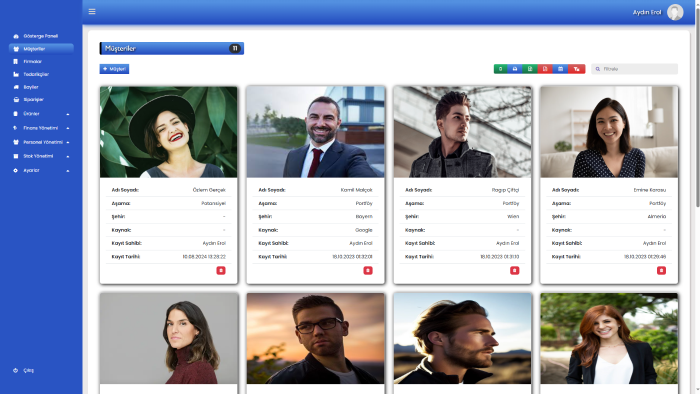This screenshot has height=394, width=700.
Task: Open photo of woman in maroon turtleneck
Action: [169, 338]
